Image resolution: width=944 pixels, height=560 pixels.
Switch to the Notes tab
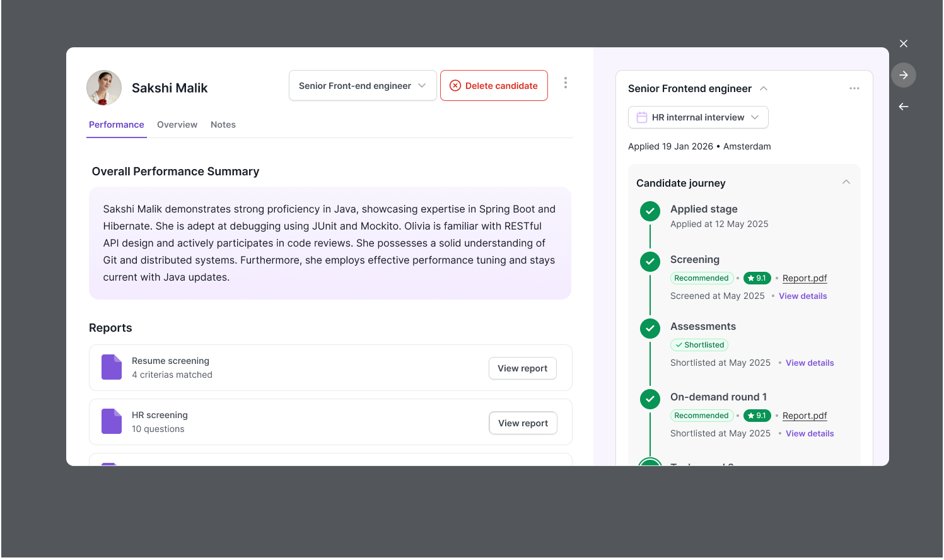tap(223, 125)
